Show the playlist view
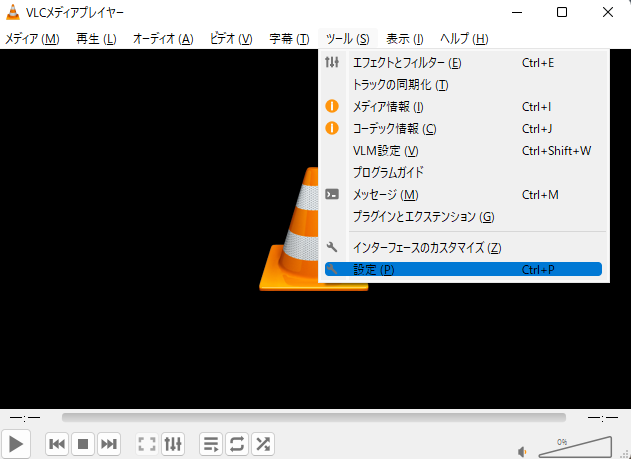 [211, 443]
